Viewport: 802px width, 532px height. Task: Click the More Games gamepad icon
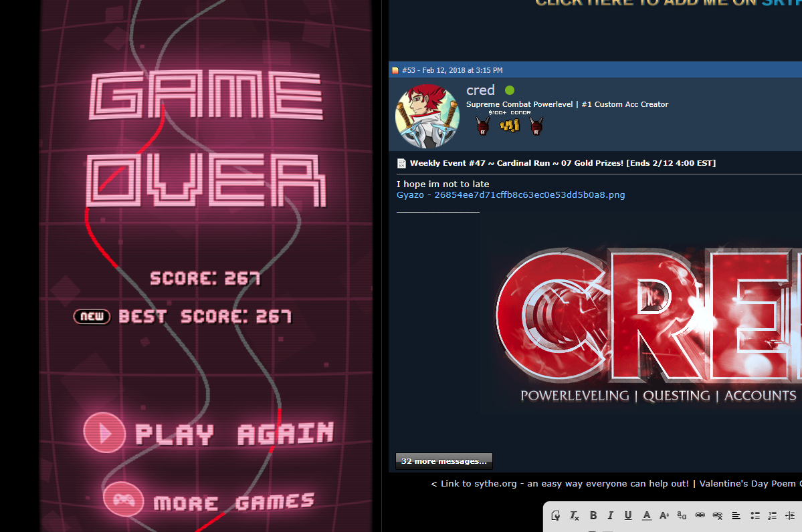point(123,499)
